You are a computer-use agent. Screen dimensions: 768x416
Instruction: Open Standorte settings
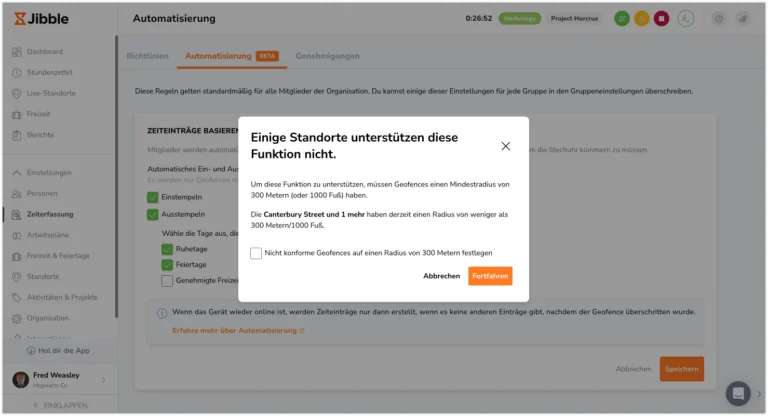pyautogui.click(x=43, y=276)
